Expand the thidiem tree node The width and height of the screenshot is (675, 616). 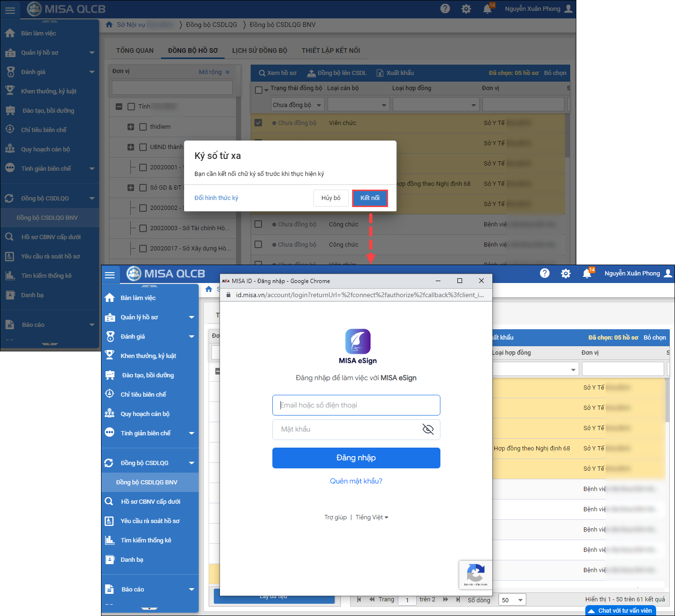pos(131,127)
